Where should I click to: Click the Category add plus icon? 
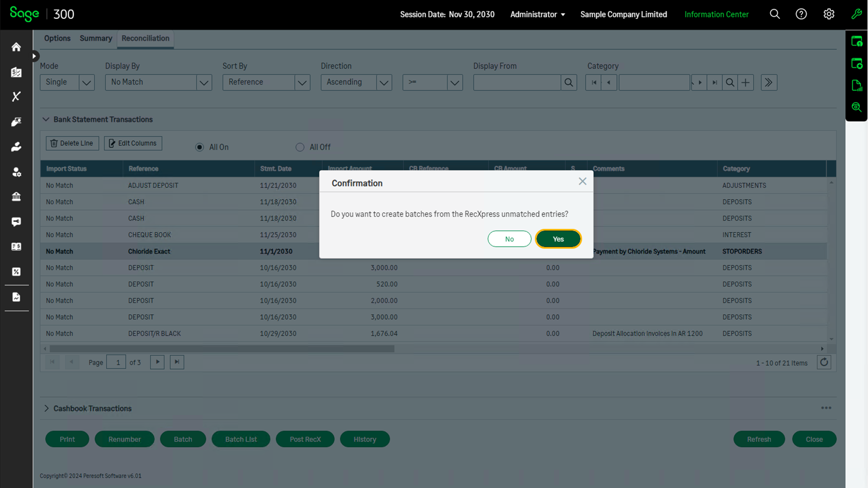(x=745, y=83)
